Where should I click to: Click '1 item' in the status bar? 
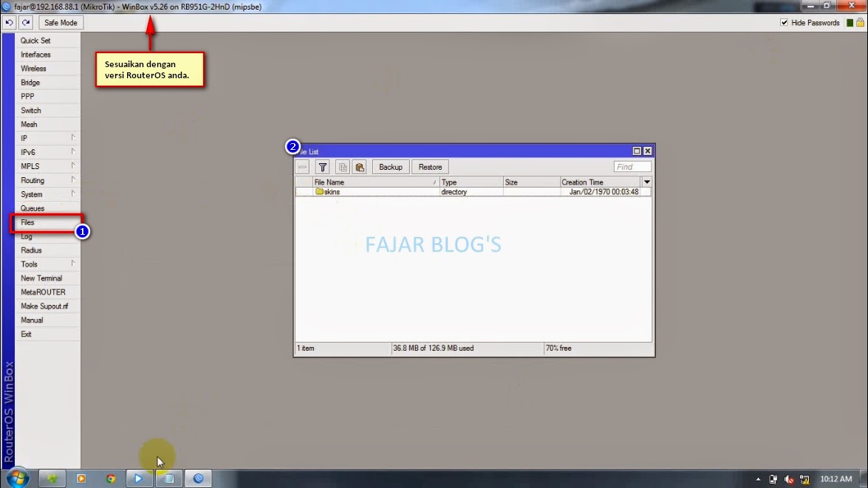306,348
